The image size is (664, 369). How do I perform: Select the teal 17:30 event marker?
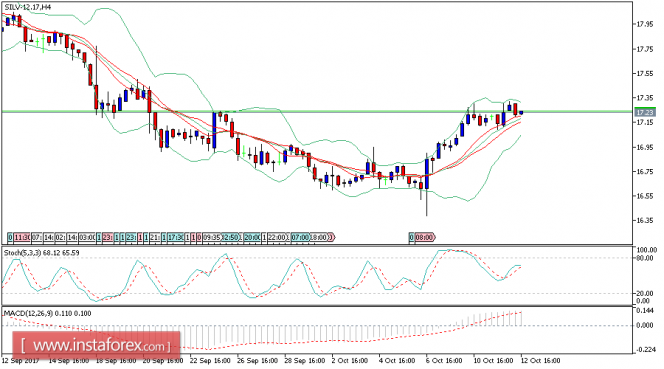pyautogui.click(x=176, y=237)
